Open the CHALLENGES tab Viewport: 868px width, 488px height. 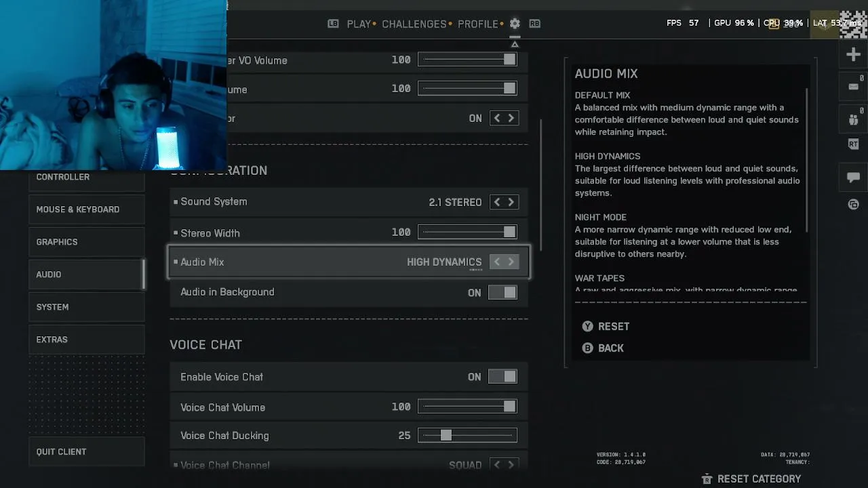point(414,24)
